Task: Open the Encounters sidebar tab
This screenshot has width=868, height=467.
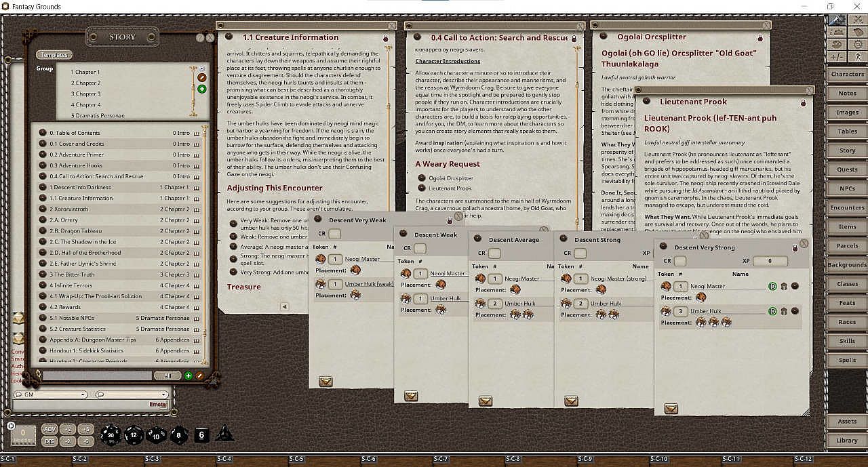Action: 847,207
